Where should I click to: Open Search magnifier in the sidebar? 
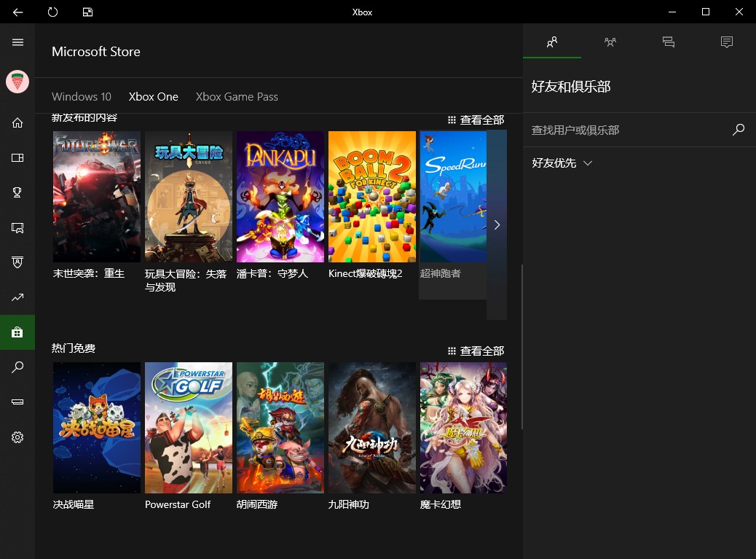(x=17, y=367)
